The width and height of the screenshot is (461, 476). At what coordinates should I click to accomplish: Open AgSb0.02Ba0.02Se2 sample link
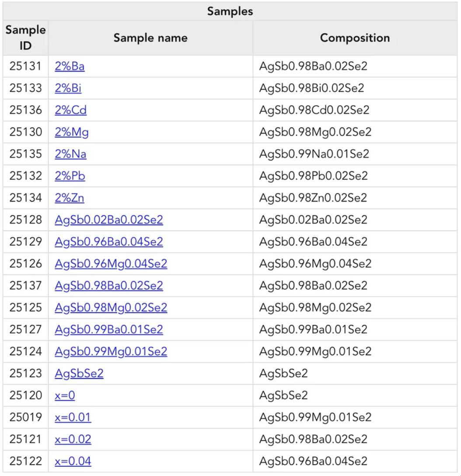tap(108, 220)
